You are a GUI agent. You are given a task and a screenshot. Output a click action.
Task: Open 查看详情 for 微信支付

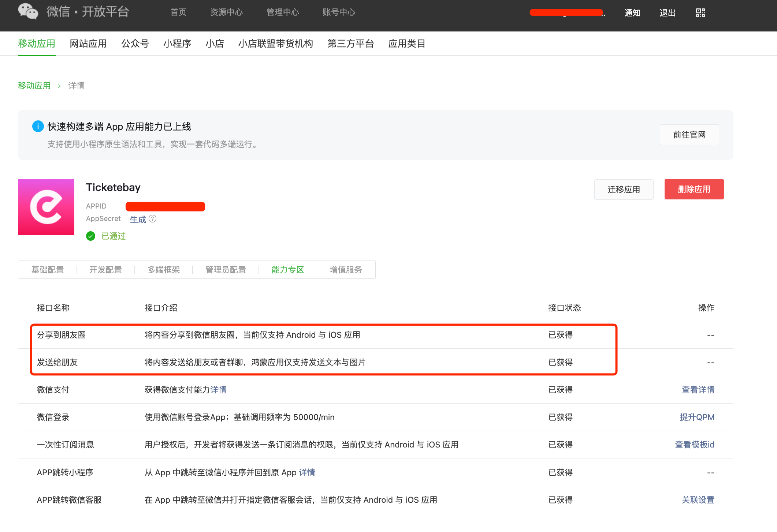pos(698,390)
